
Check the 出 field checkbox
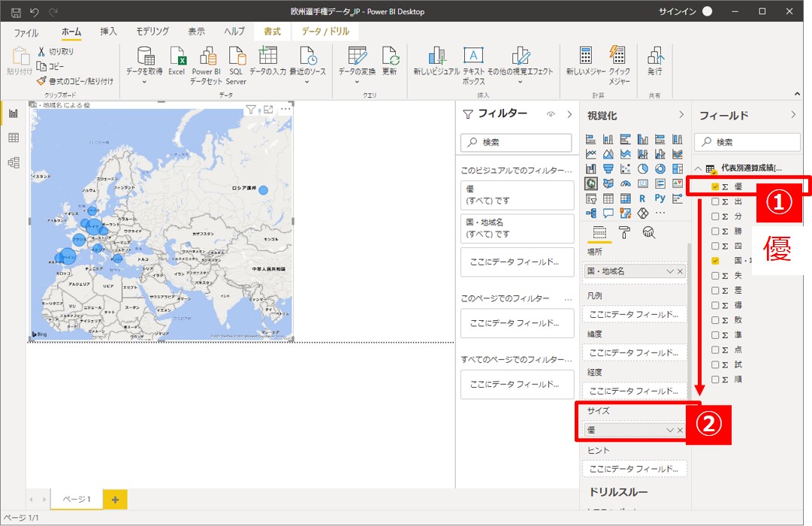[715, 201]
